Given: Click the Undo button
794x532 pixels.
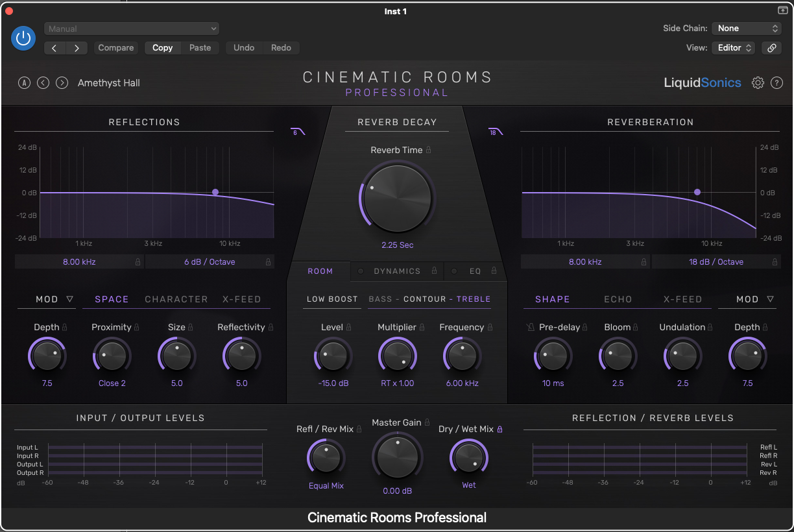Looking at the screenshot, I should point(243,47).
